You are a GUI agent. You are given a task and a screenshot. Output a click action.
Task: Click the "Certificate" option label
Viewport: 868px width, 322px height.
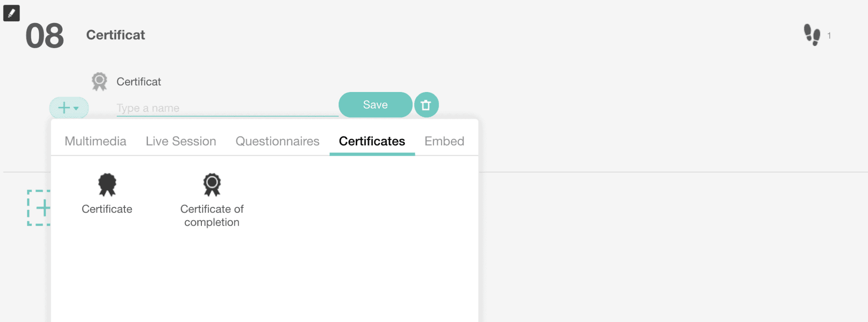tap(107, 209)
